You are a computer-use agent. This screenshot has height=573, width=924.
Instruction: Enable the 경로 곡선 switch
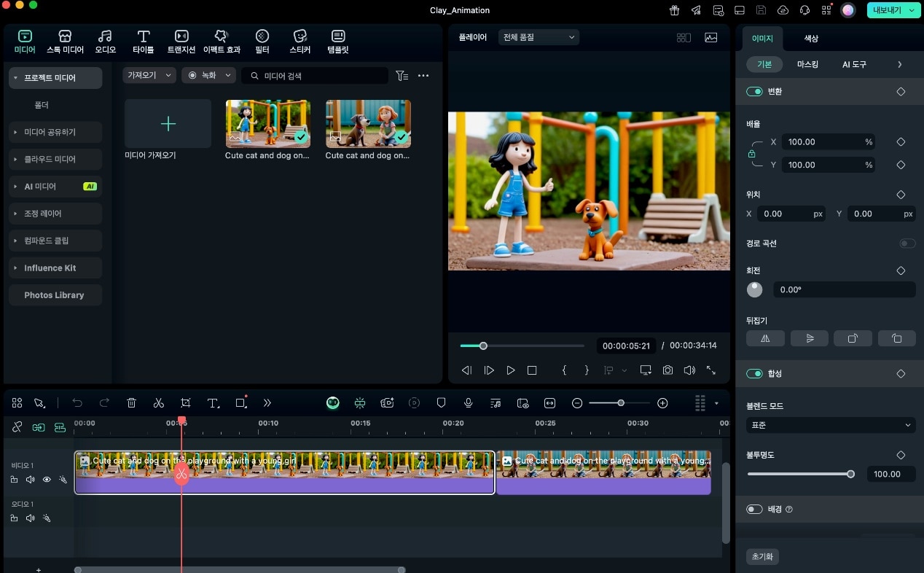[x=907, y=243]
